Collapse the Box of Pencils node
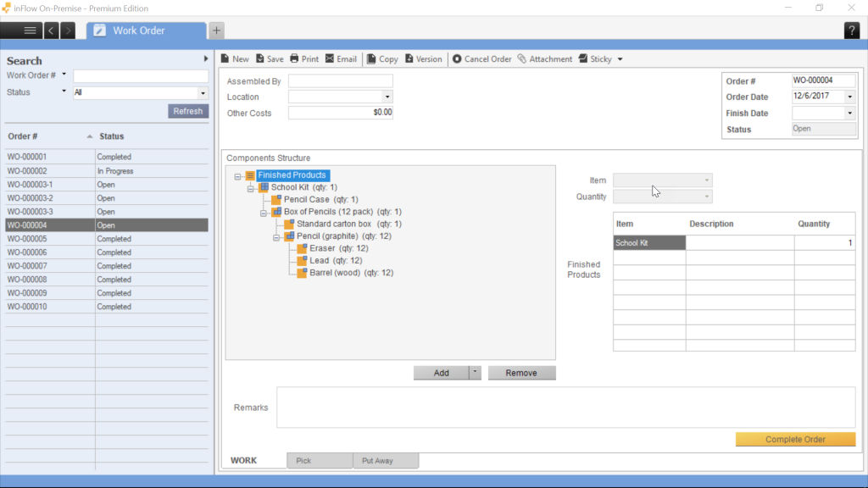 (264, 213)
